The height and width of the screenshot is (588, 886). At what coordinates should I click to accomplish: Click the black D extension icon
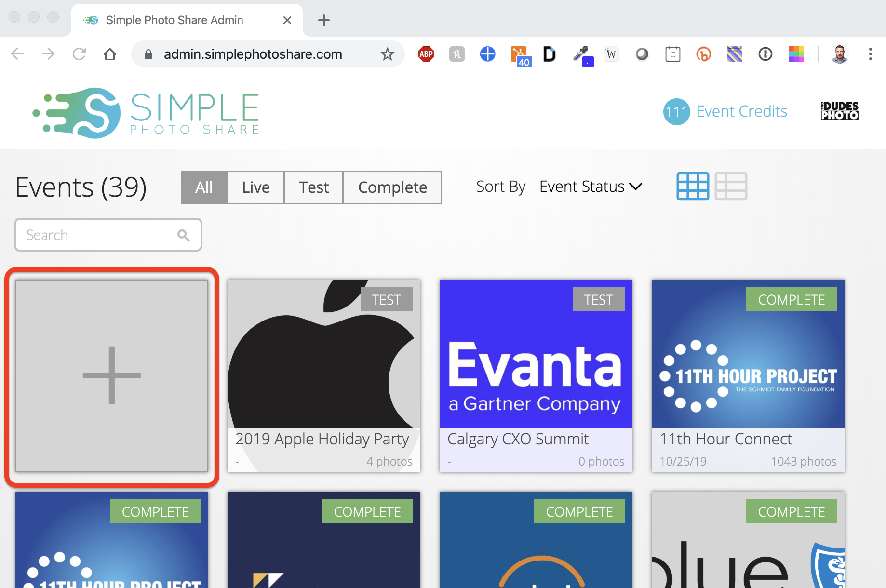click(550, 54)
